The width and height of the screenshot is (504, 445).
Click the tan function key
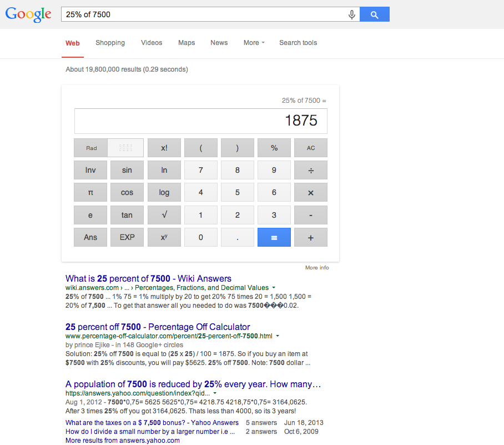pyautogui.click(x=127, y=215)
